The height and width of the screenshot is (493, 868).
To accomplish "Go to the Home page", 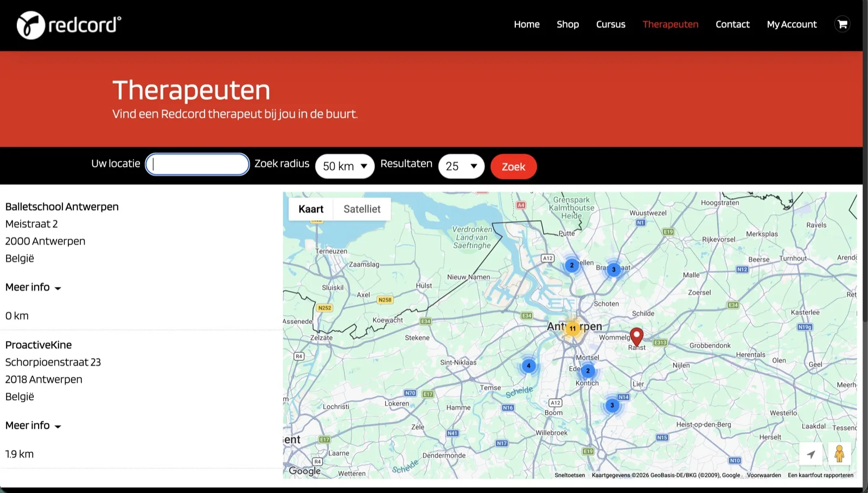I will click(x=527, y=24).
